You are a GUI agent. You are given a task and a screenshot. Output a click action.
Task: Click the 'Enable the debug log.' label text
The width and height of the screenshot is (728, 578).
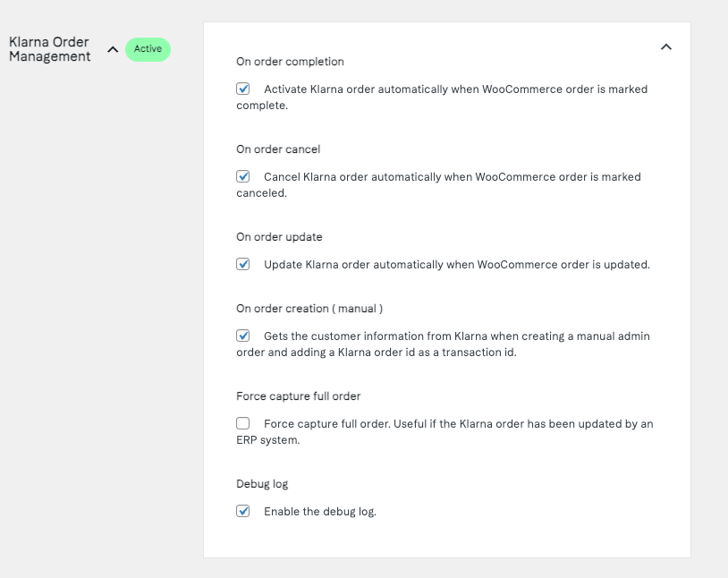click(x=320, y=512)
